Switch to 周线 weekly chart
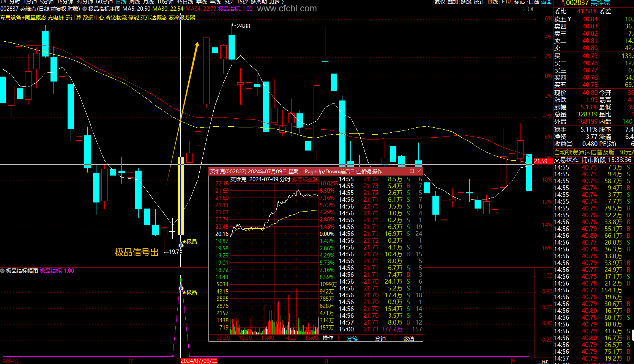The image size is (634, 364). pos(135,2)
